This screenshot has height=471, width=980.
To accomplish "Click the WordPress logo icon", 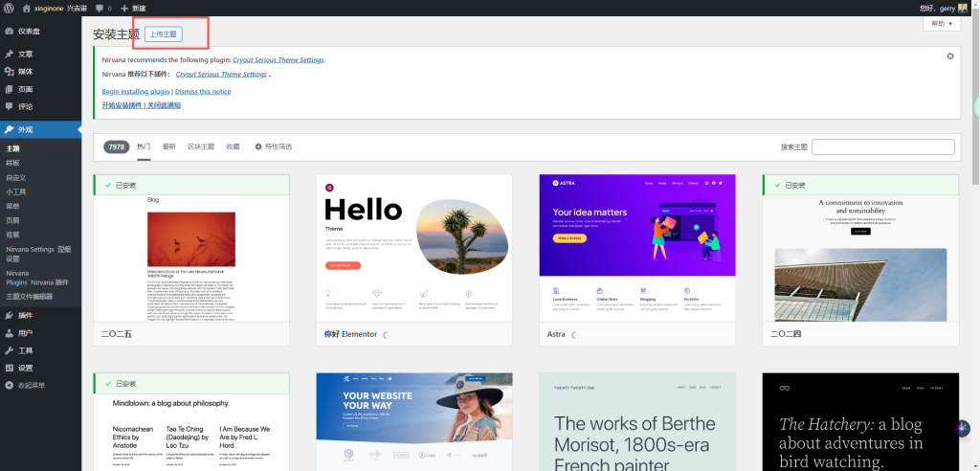I will click(x=8, y=8).
